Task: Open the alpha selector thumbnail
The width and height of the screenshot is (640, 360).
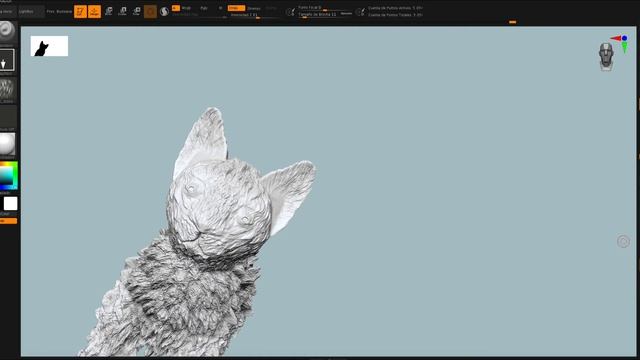Action: click(x=7, y=89)
